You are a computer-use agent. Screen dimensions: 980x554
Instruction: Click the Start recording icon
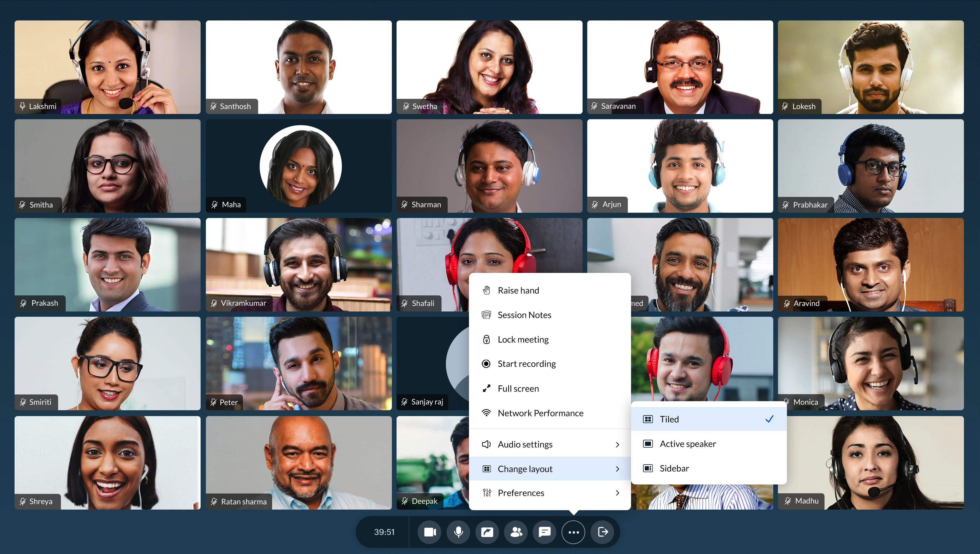pos(486,363)
